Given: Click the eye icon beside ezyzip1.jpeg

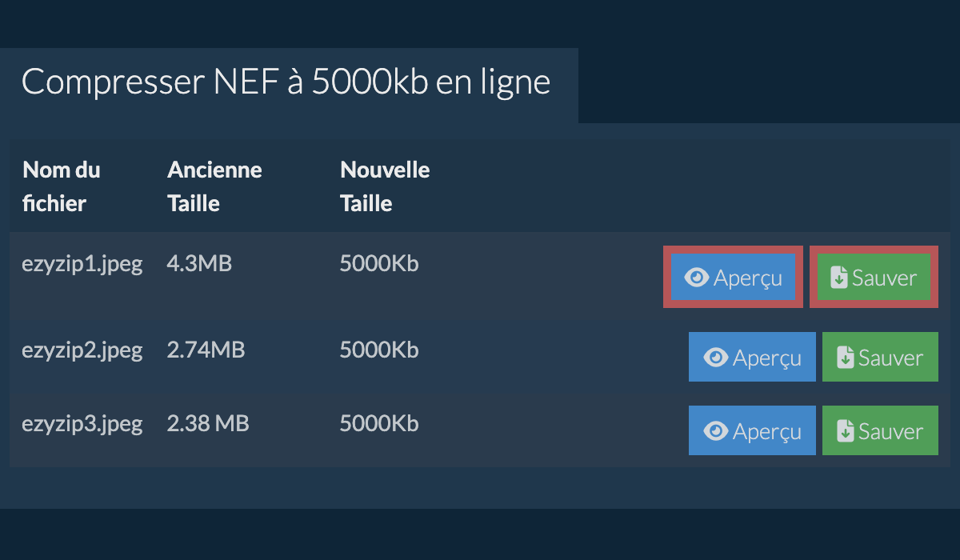Looking at the screenshot, I should point(698,278).
